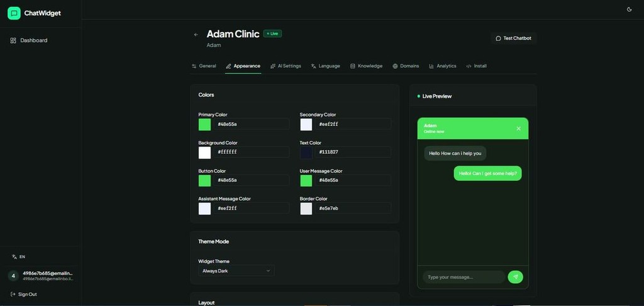The image size is (644, 306).
Task: Open the Widget Theme Always Dark dropdown
Action: (236, 271)
